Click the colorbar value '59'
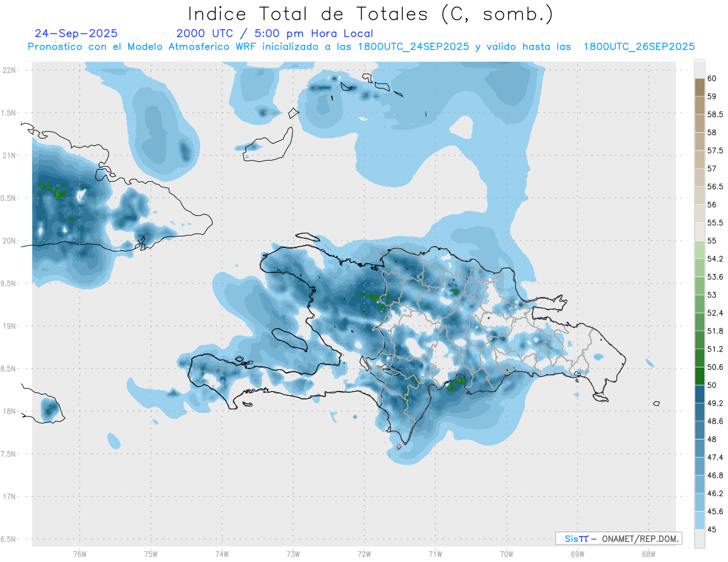728x562 pixels. pyautogui.click(x=712, y=96)
